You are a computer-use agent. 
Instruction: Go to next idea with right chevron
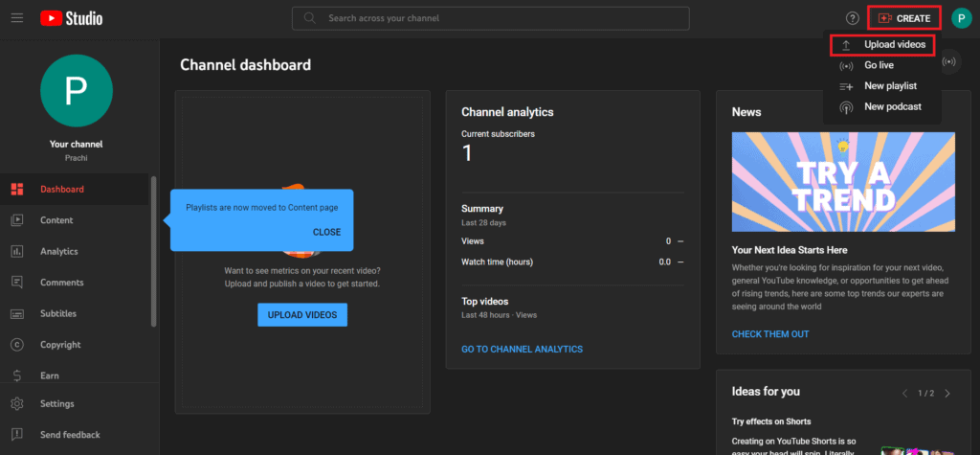point(947,393)
